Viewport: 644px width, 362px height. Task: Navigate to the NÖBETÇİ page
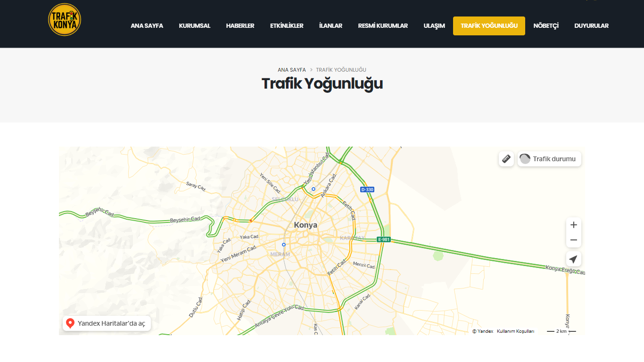coord(546,26)
